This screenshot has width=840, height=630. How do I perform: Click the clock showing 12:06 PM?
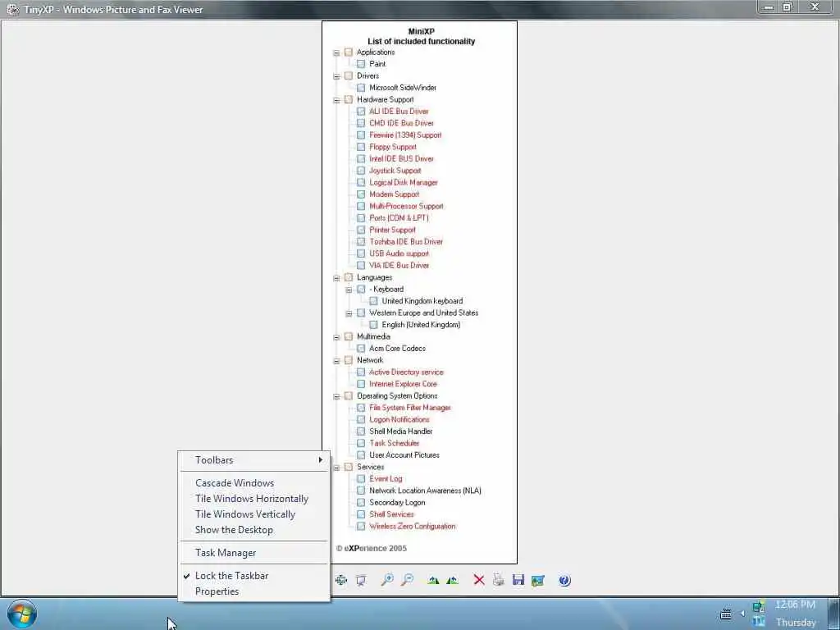(795, 605)
